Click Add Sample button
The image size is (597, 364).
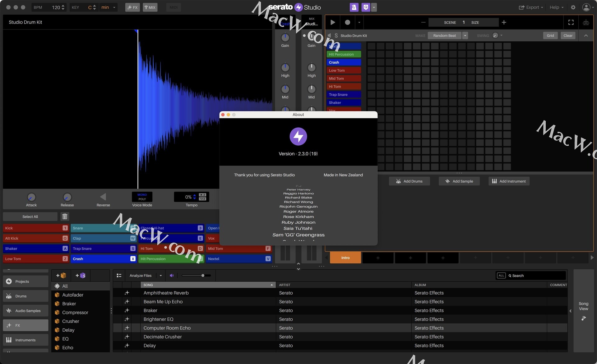click(x=459, y=181)
